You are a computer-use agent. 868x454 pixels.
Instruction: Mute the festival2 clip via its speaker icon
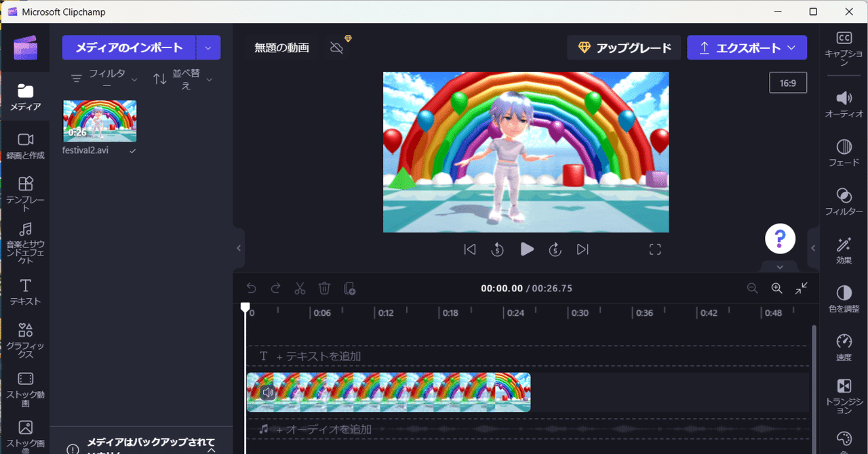[268, 392]
